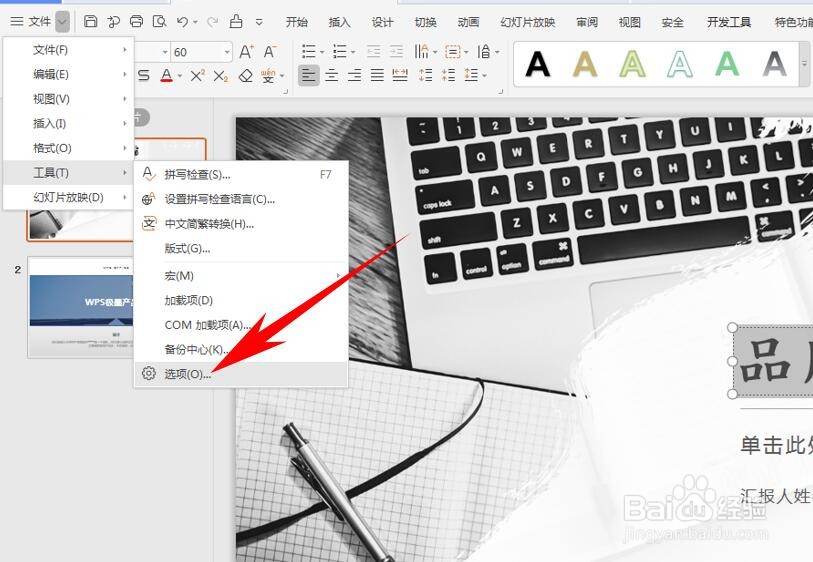This screenshot has width=813, height=562.
Task: Apply the gold WordArt style A
Action: pos(585,64)
